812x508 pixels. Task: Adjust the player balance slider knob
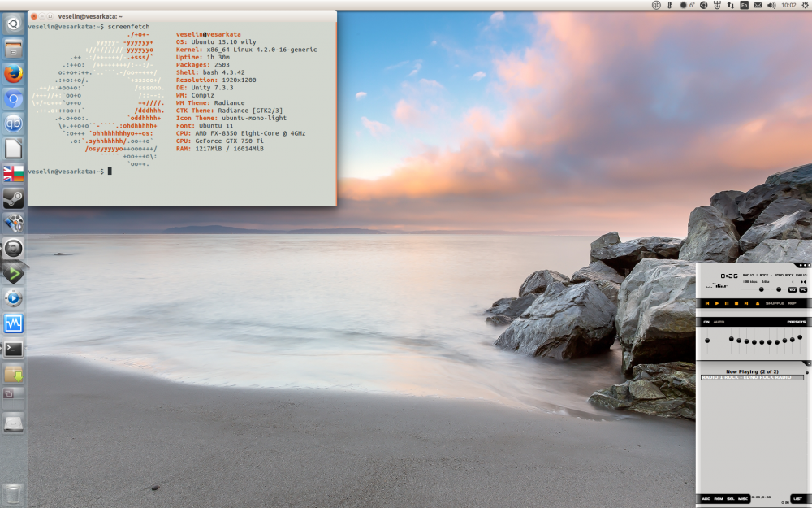point(779,289)
